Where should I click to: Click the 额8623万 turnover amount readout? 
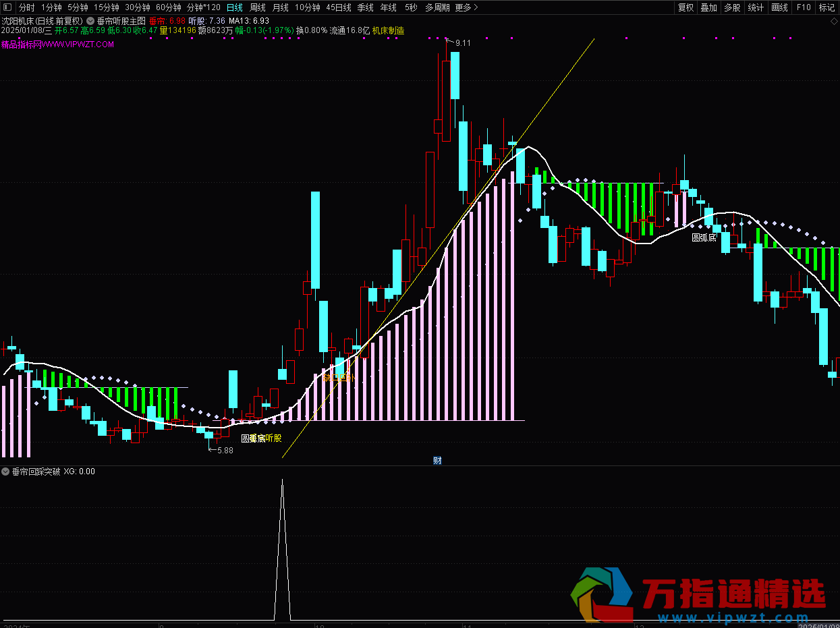216,30
